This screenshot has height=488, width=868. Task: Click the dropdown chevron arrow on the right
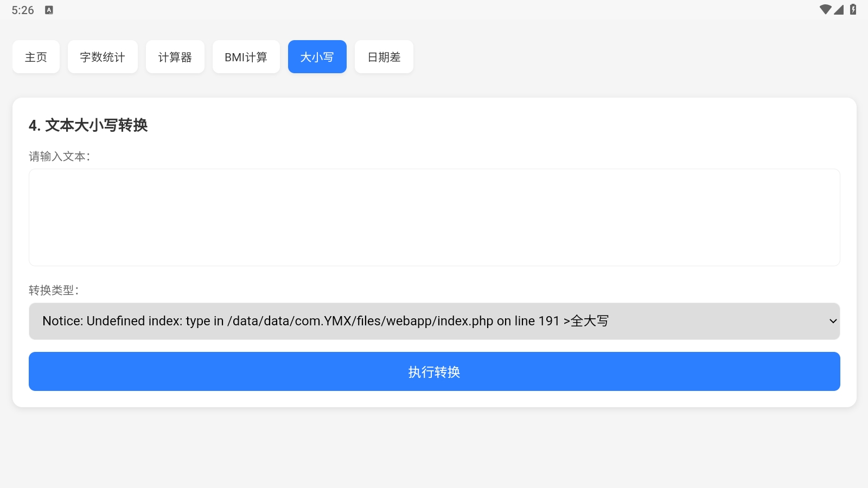point(834,321)
